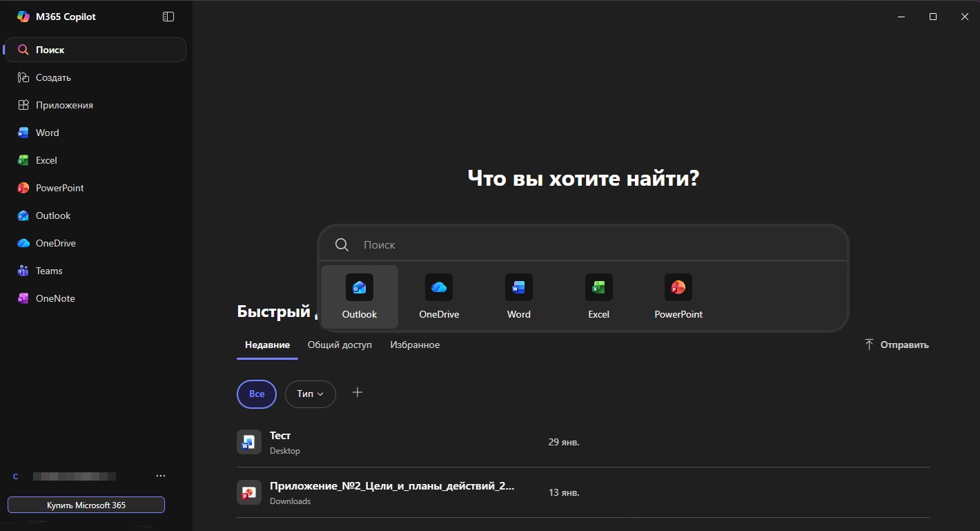Image resolution: width=980 pixels, height=531 pixels.
Task: Click the Купить Microsoft 365 button
Action: coord(86,505)
